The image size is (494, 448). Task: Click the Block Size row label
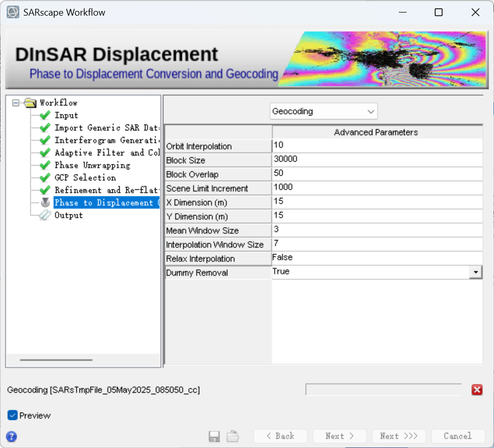[x=218, y=160]
